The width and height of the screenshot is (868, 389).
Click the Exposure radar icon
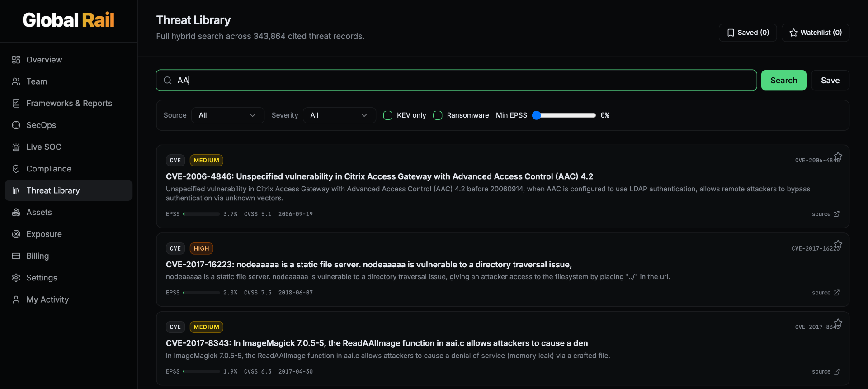16,234
